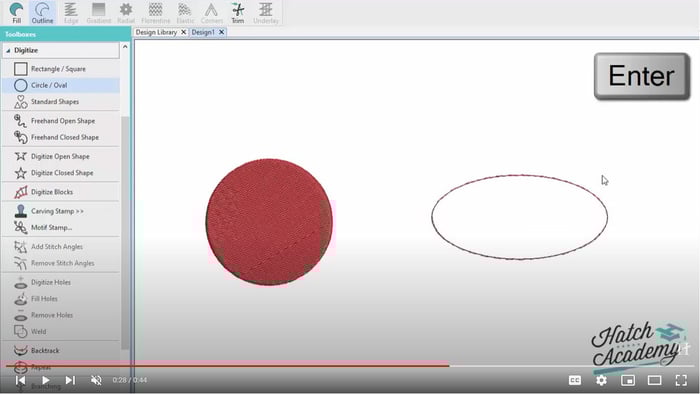Toggle theater mode for the video

coord(654,380)
